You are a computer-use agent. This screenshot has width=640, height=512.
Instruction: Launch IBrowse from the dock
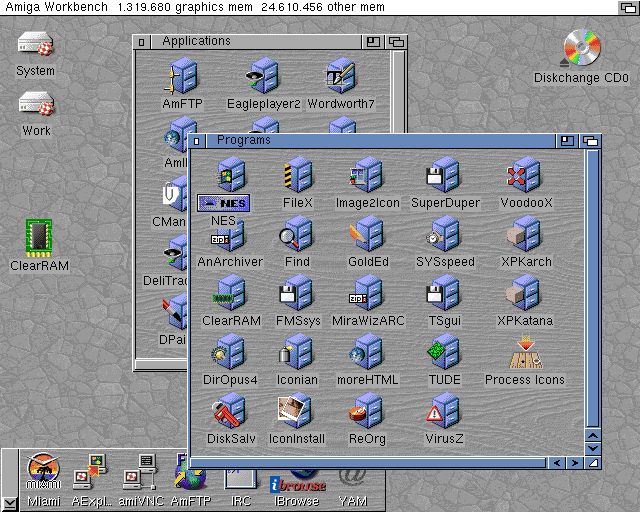tap(298, 481)
